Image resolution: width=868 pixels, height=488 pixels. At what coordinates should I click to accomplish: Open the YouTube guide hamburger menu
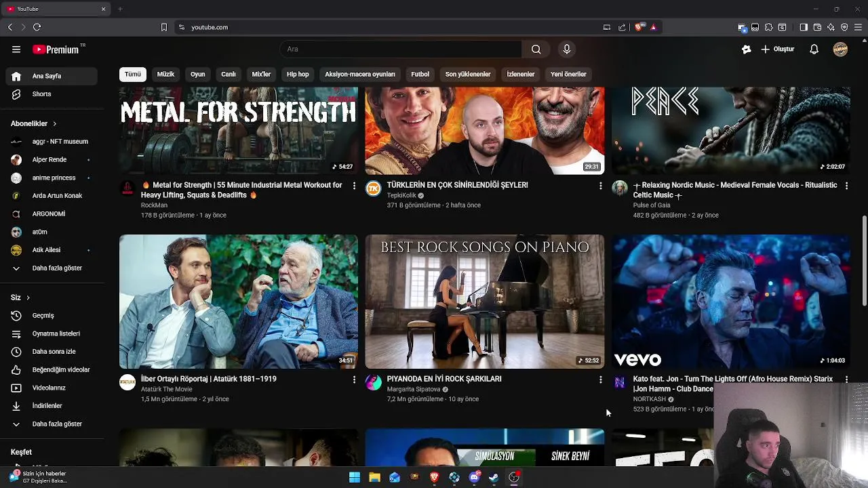coord(16,49)
